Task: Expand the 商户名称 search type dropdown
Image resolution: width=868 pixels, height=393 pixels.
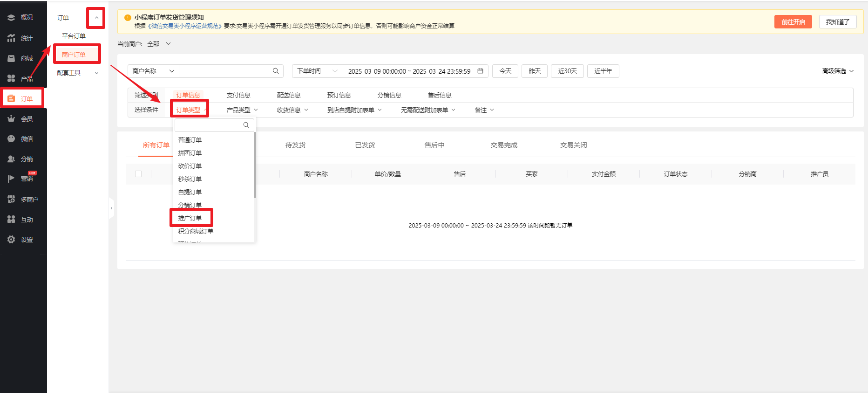Action: click(x=153, y=71)
